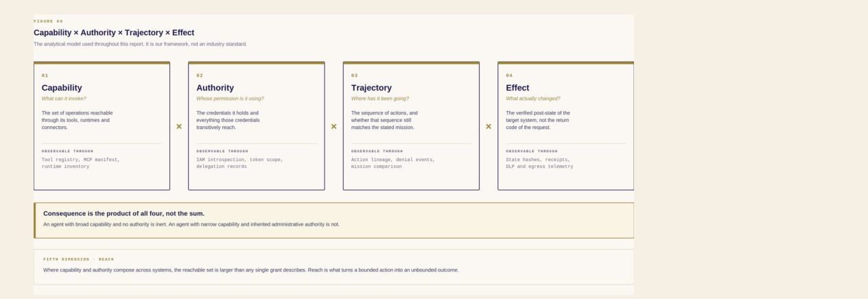Click the subtitle starting 'The analytical model used'
The width and height of the screenshot is (868, 299).
pyautogui.click(x=140, y=44)
